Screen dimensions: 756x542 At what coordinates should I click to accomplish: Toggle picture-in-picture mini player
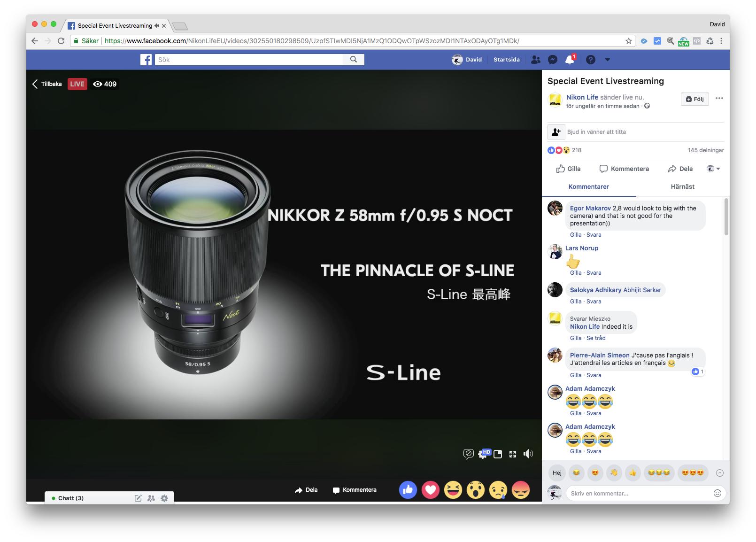498,454
